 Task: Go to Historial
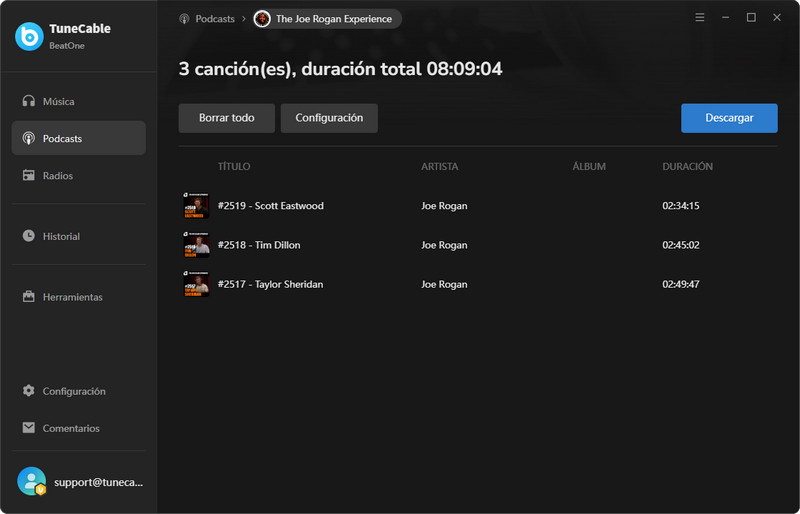tap(79, 236)
